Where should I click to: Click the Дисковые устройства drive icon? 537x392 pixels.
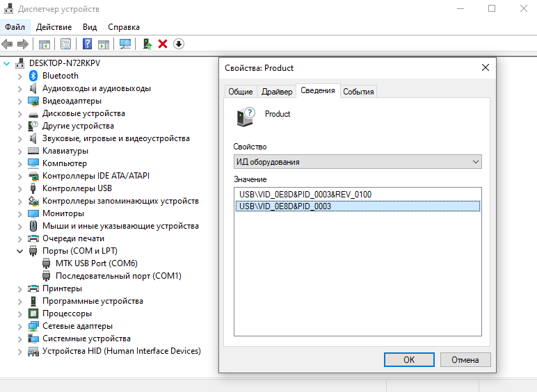[33, 114]
